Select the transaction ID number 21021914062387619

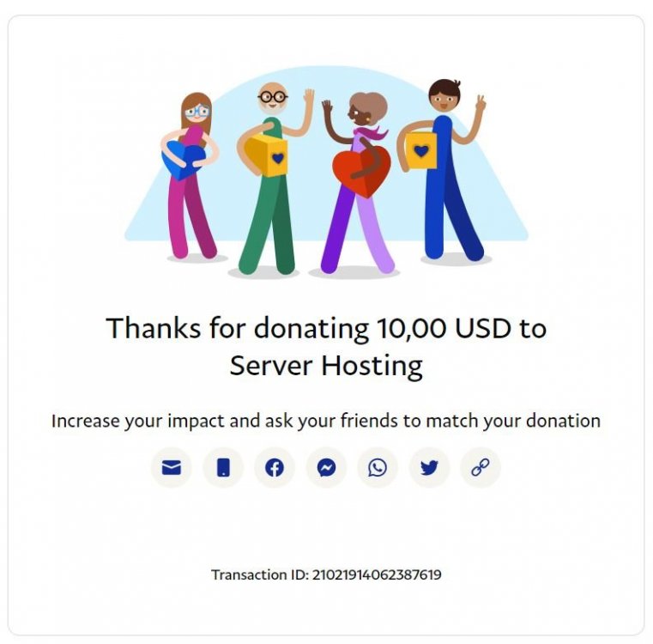point(377,574)
